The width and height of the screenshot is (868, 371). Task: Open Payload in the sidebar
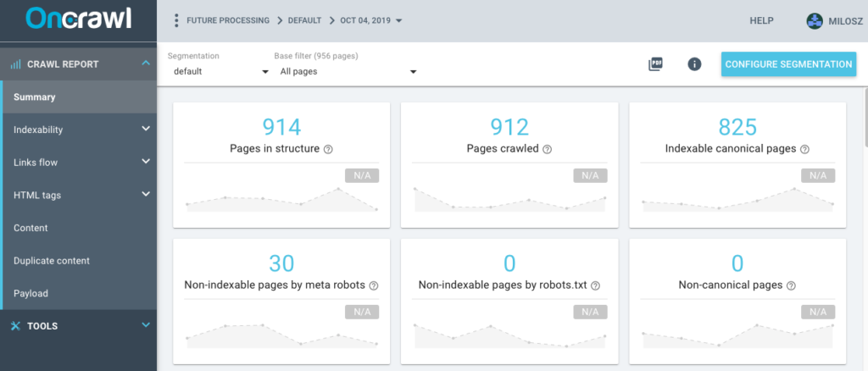[79, 293]
